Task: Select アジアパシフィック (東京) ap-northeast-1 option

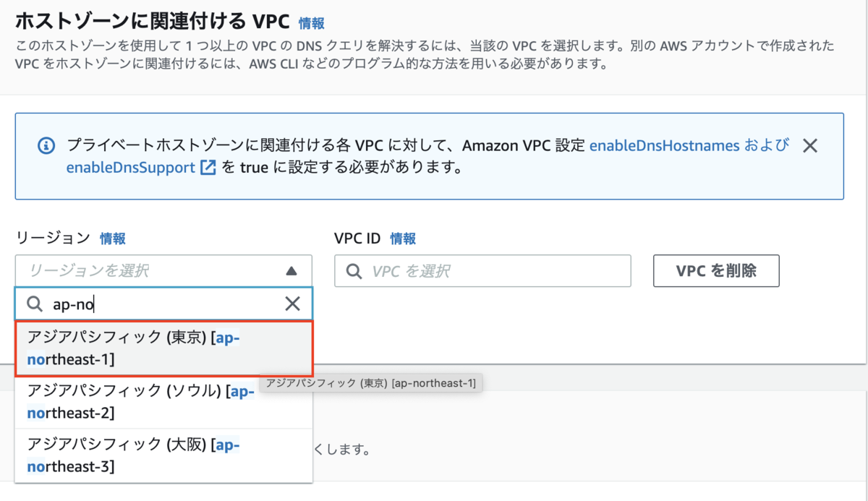Action: [x=164, y=348]
